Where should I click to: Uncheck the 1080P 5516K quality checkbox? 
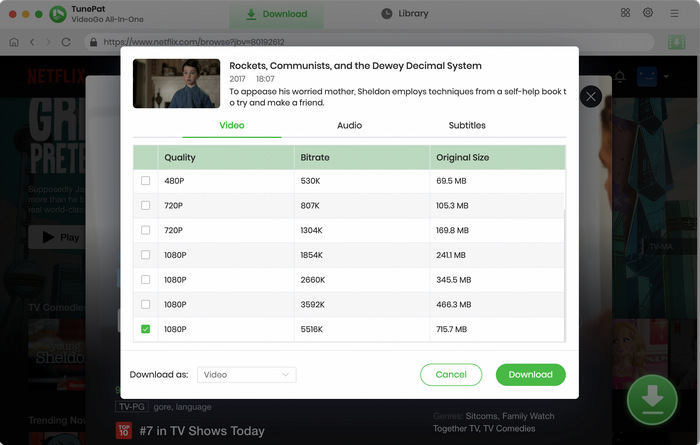(146, 329)
